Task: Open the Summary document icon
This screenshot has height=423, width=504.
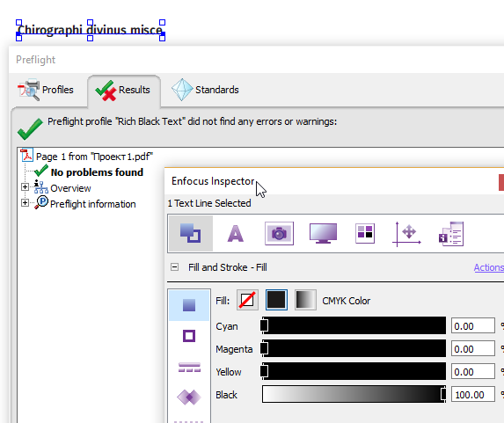Action: tap(451, 234)
